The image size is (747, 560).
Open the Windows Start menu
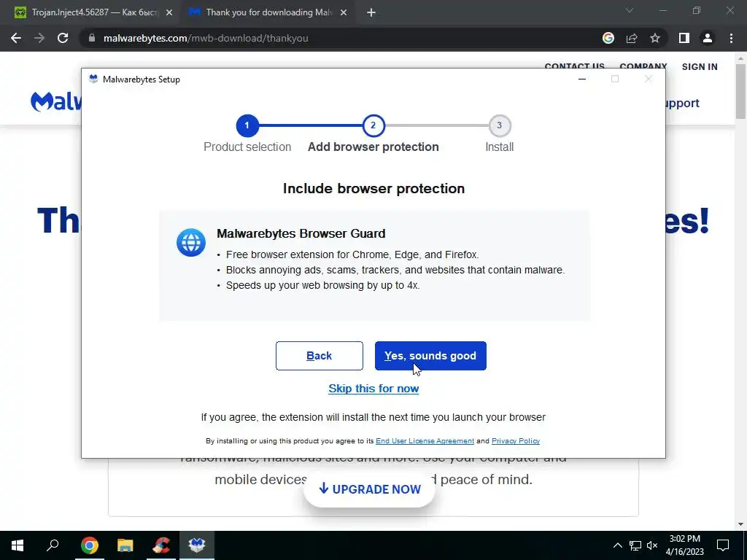pos(18,545)
